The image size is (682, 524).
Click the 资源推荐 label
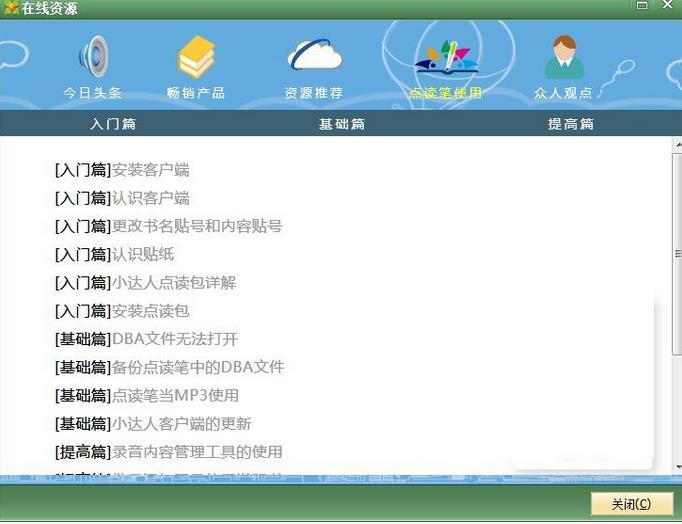[x=314, y=93]
